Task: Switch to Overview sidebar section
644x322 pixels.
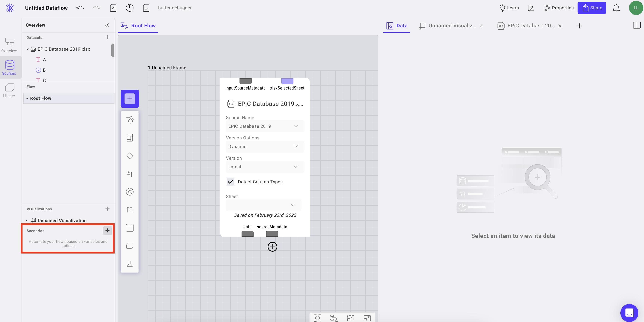Action: [x=9, y=45]
